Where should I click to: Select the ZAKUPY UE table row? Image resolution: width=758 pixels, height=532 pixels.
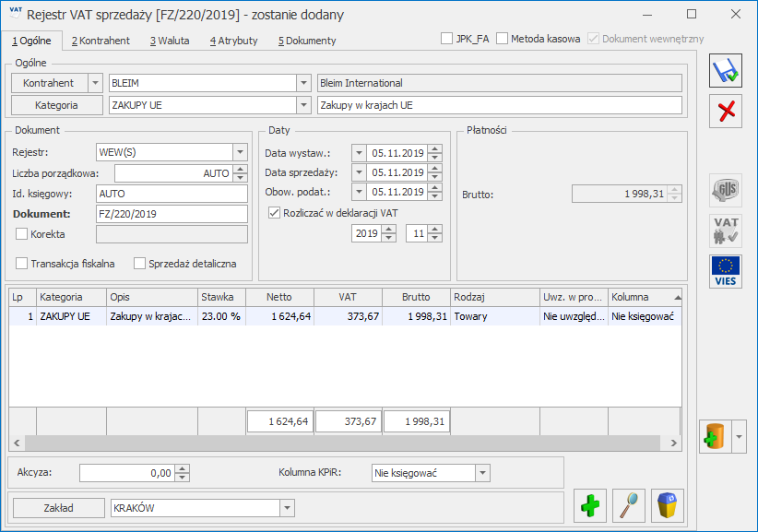[x=345, y=316]
